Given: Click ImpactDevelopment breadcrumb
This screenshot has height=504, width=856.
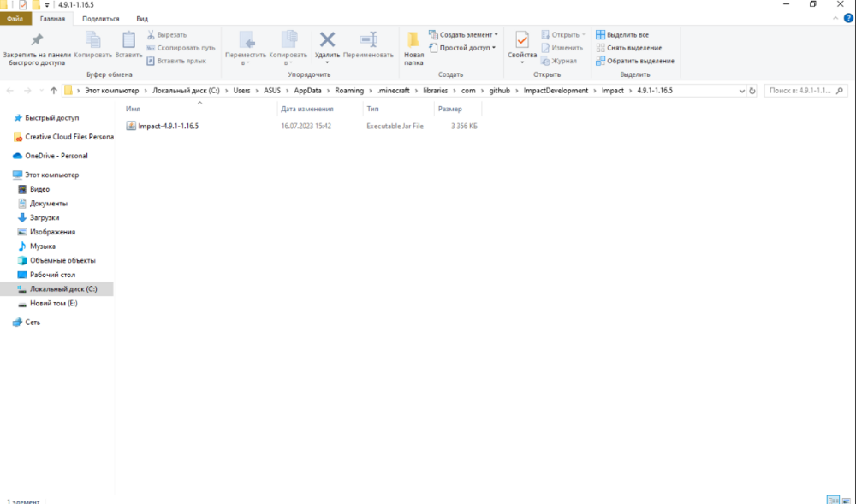Looking at the screenshot, I should [556, 91].
